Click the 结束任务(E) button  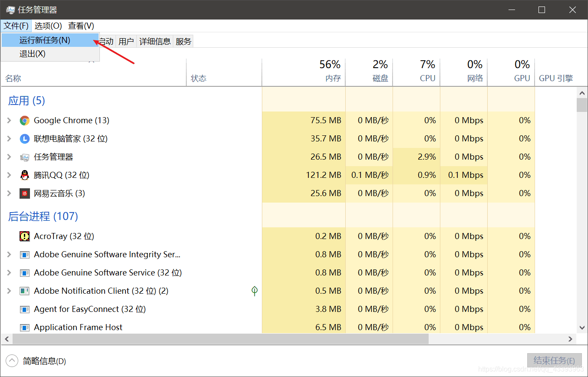[554, 361]
